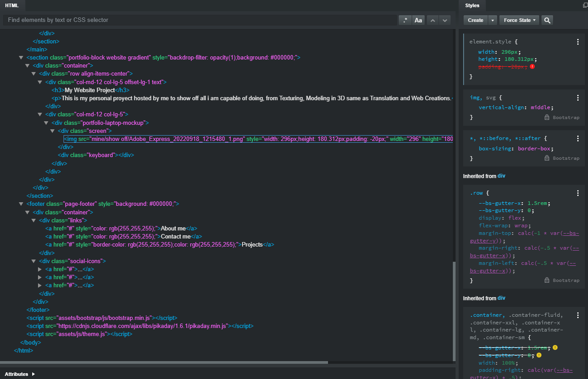Collapse the portfolio-block section node
This screenshot has width=588, height=379.
coord(21,57)
